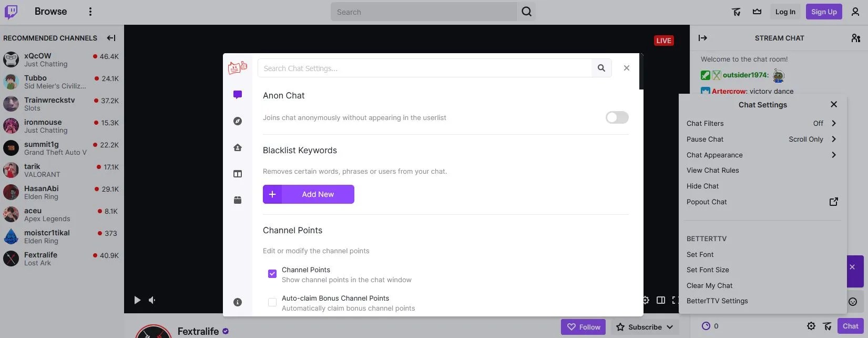Open the Subscribe dropdown arrow
868x338 pixels.
[x=670, y=327]
